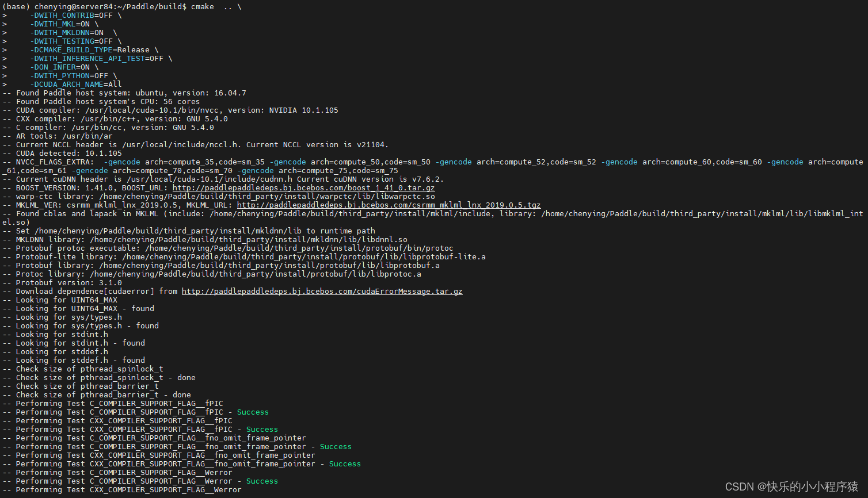Click the NVCC_FLAGS_EXTRA gencode line

pos(433,166)
